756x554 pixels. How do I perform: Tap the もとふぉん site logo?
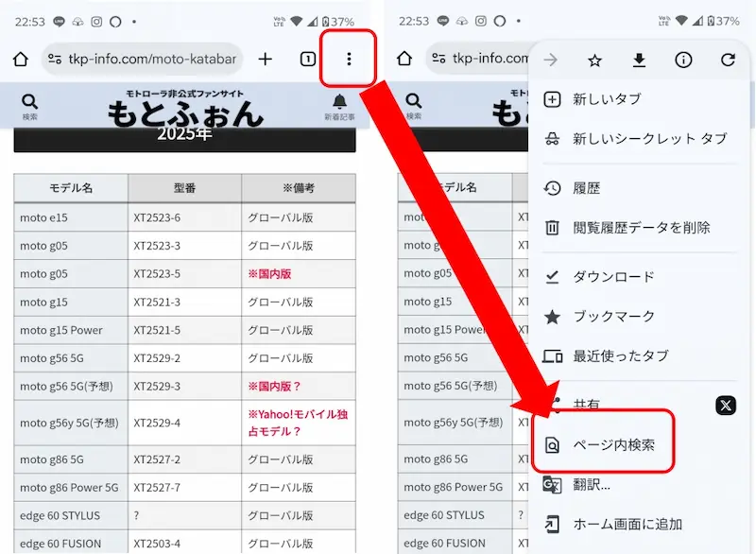click(185, 110)
